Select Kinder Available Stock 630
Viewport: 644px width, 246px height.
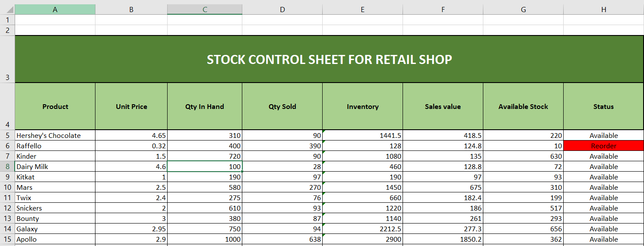pos(523,156)
